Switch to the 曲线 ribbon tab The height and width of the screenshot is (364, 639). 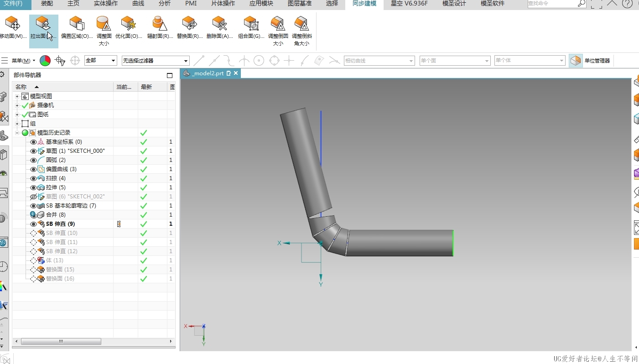pyautogui.click(x=138, y=4)
